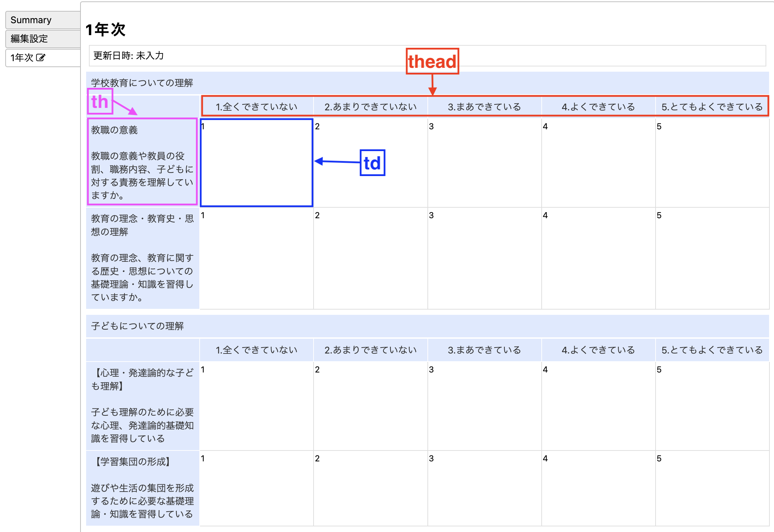Select cell 1 in the 教職の意義 row

pyautogui.click(x=257, y=163)
